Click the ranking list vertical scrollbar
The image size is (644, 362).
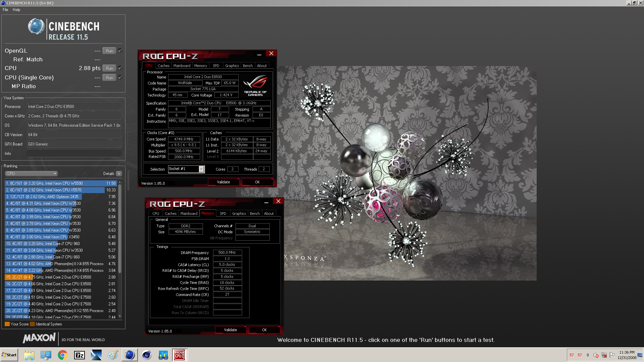(120, 249)
